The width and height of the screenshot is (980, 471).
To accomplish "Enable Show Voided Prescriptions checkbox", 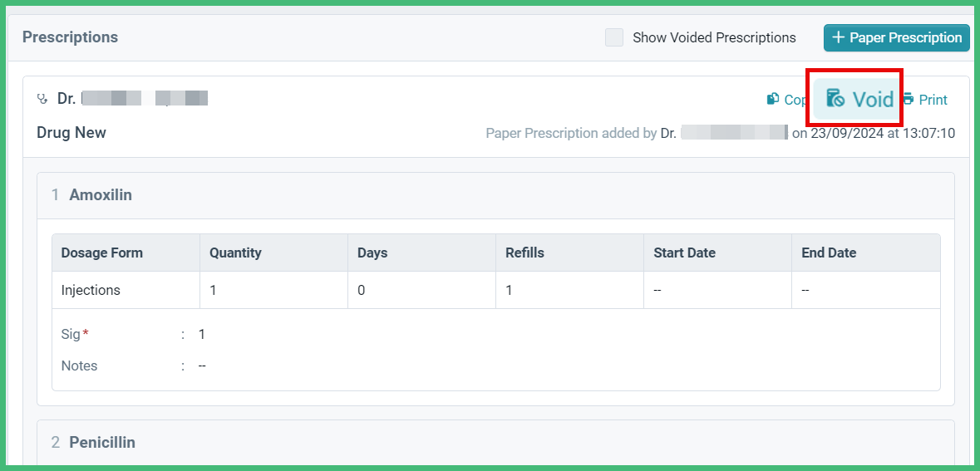I will pos(614,37).
